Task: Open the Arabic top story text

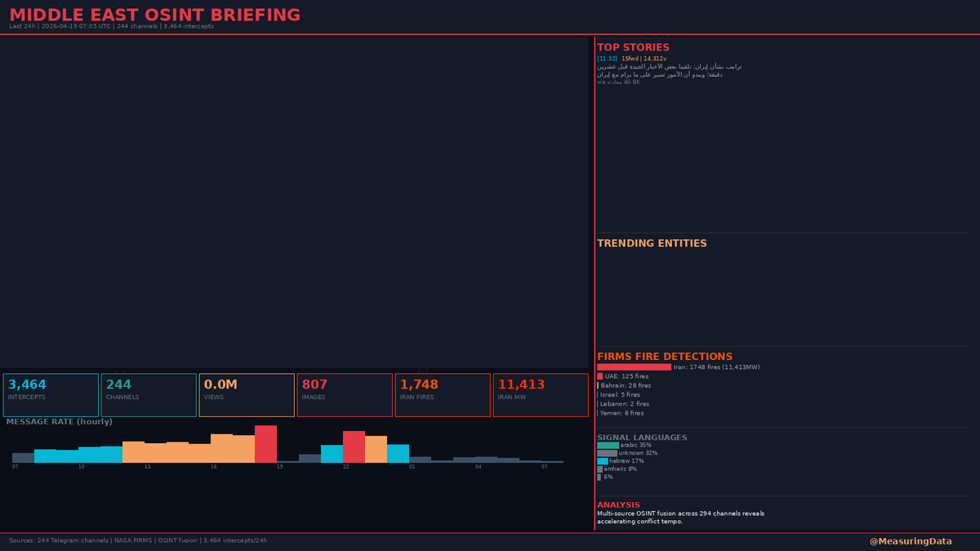Action: point(669,70)
